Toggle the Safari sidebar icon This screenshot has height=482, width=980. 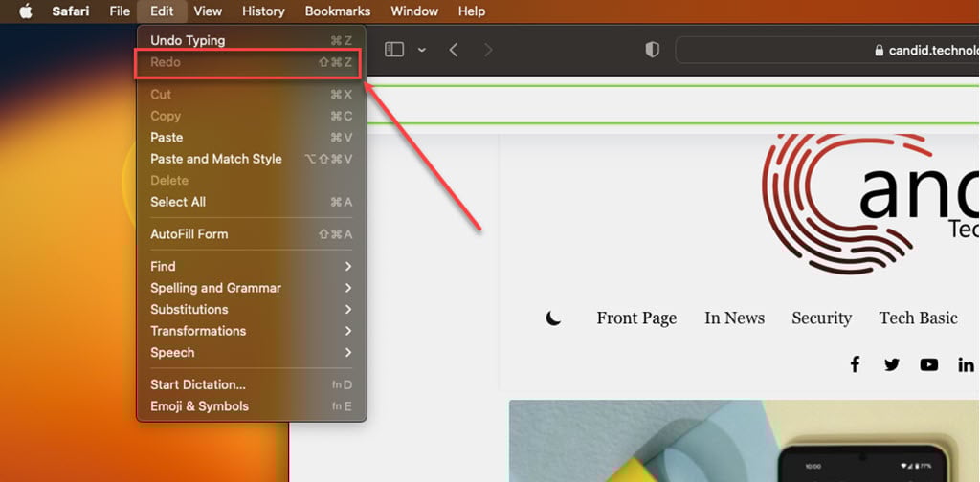point(394,50)
